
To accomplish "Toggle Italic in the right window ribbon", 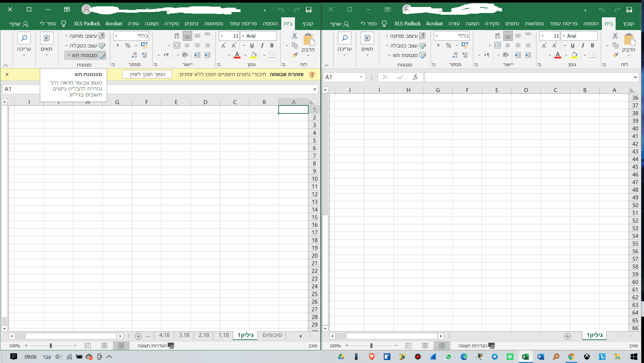I will [583, 46].
